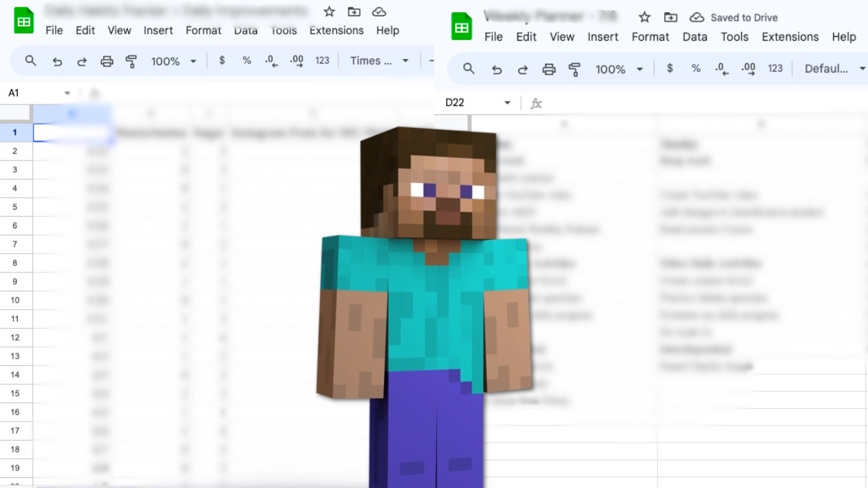Click cell A1 in left spreadsheet

(73, 132)
